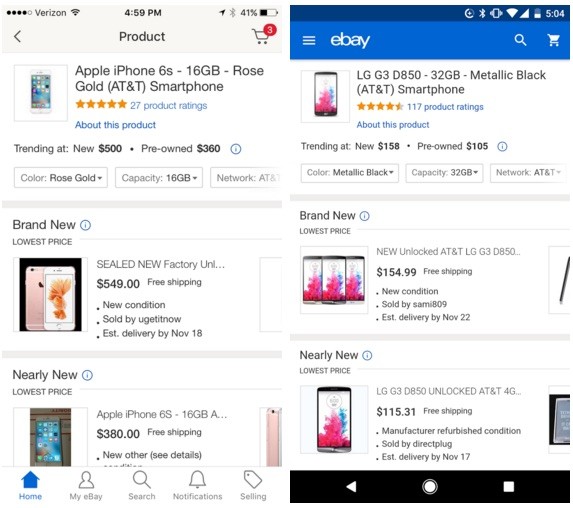Expand the Color: Rose Gold dropdown
The image size is (573, 508).
(61, 178)
